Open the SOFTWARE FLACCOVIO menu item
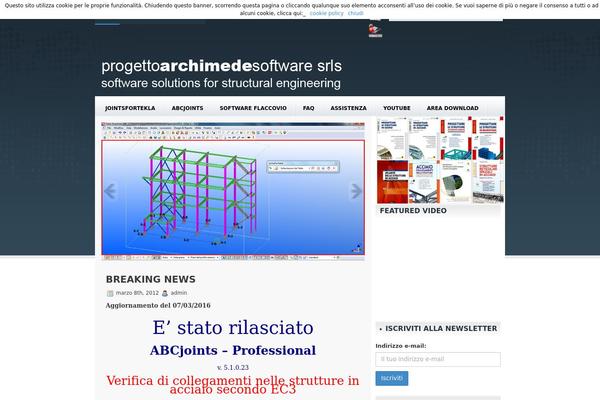This screenshot has width=600, height=400. tap(253, 108)
